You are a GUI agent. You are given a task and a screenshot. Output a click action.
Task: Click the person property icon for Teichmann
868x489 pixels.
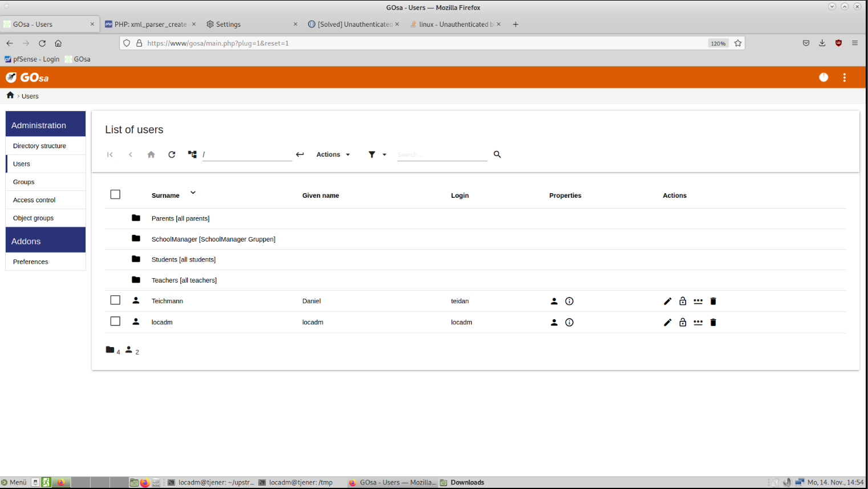[554, 301]
